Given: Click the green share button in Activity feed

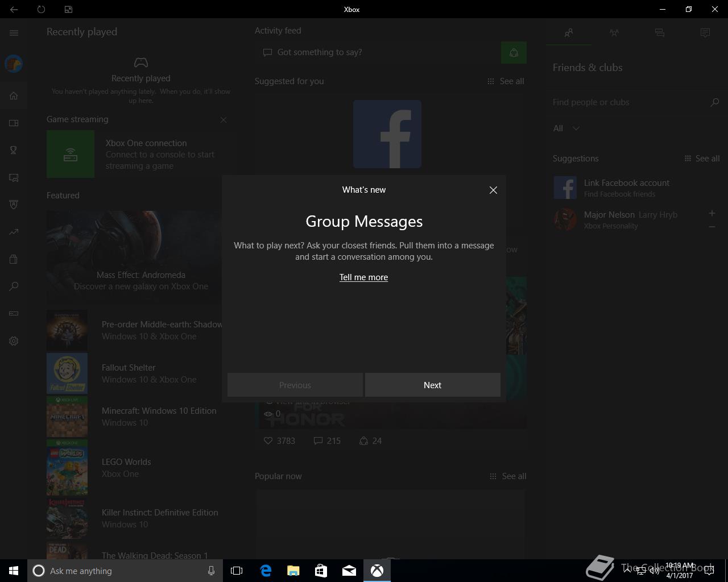Looking at the screenshot, I should (x=514, y=52).
